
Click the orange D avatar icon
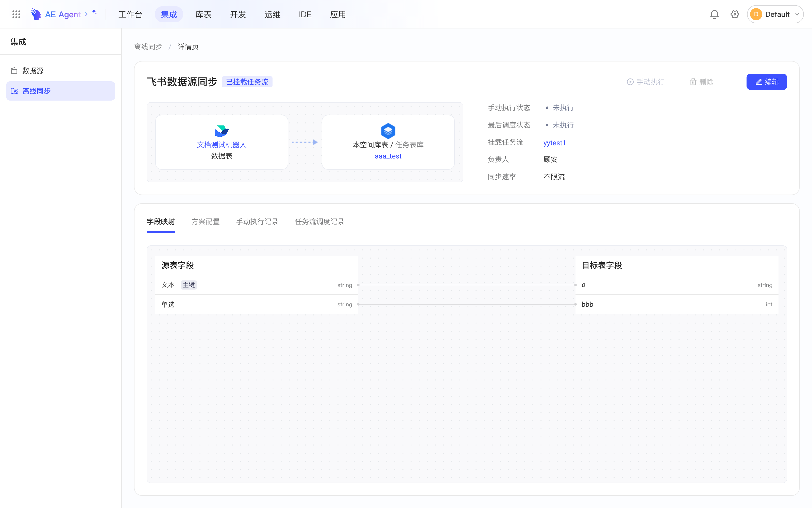[756, 14]
